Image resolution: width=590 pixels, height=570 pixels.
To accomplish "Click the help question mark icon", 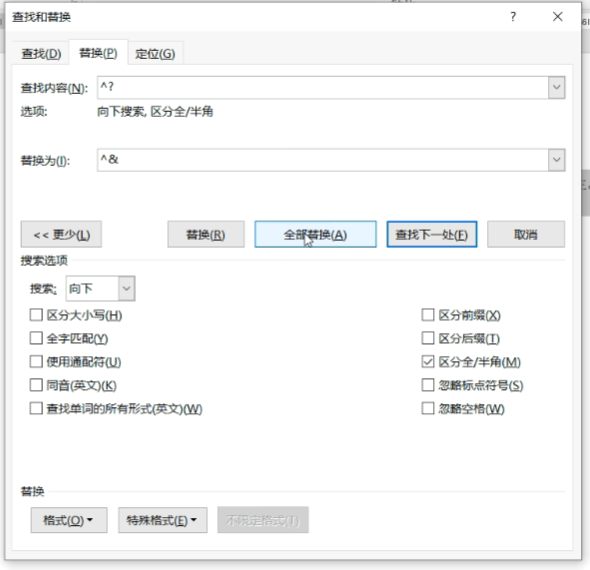I will click(x=513, y=17).
